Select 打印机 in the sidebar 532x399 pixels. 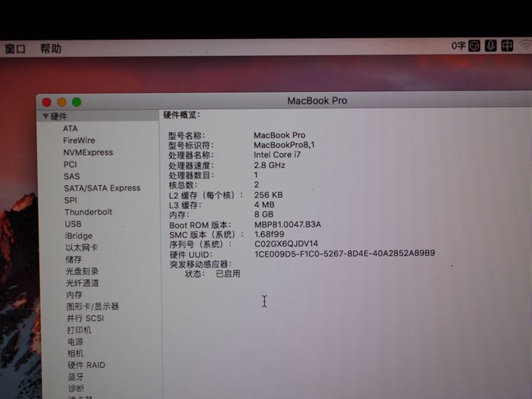click(79, 330)
